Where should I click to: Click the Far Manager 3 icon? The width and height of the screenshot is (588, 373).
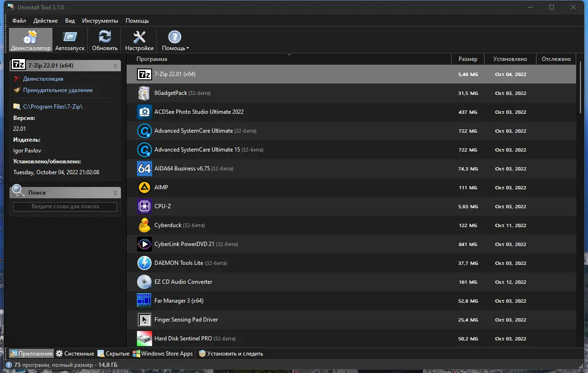coord(144,301)
